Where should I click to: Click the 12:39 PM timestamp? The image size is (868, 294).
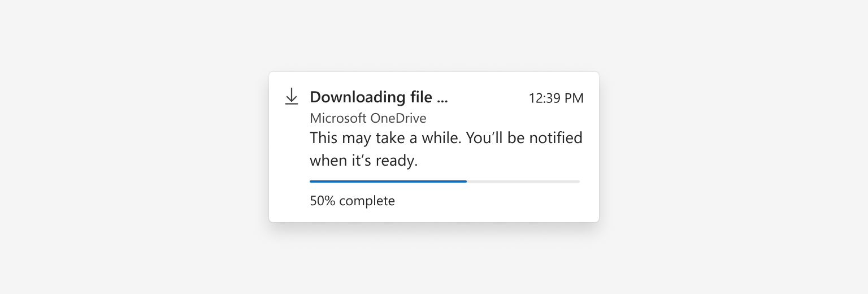point(556,98)
